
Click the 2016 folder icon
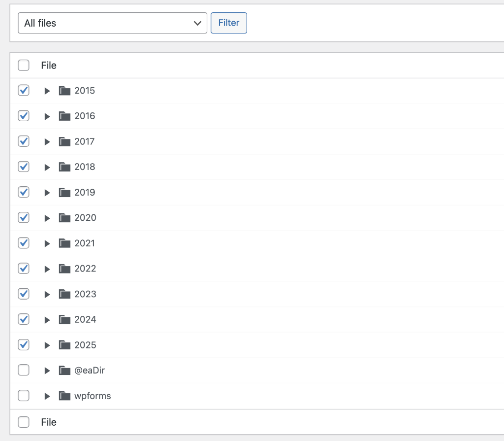[x=64, y=116]
